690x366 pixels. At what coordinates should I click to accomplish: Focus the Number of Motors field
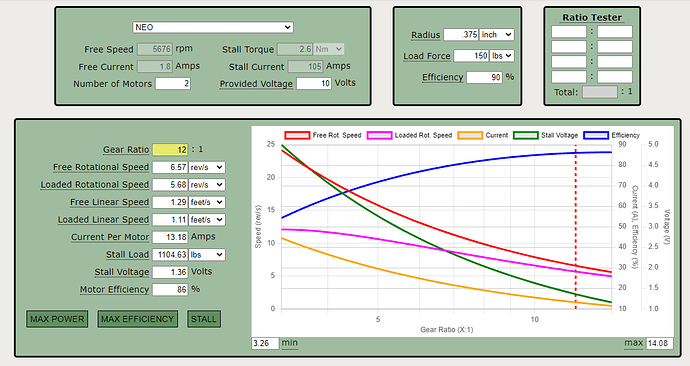coord(173,84)
